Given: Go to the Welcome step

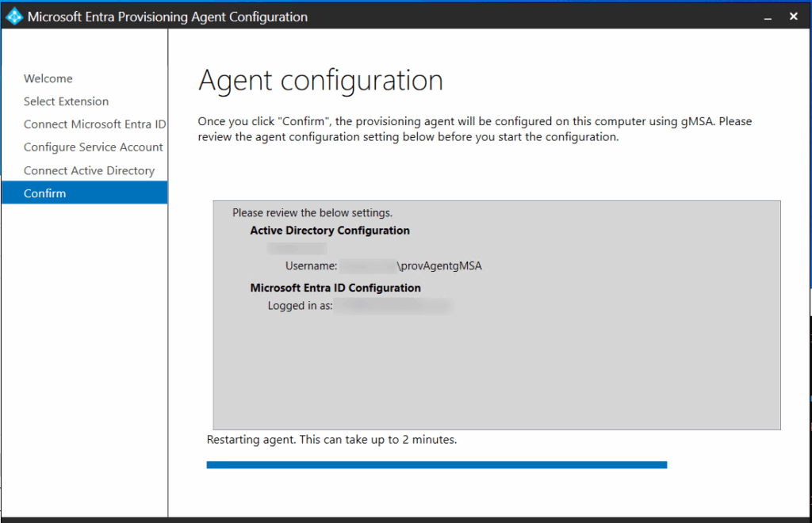Looking at the screenshot, I should pos(48,78).
